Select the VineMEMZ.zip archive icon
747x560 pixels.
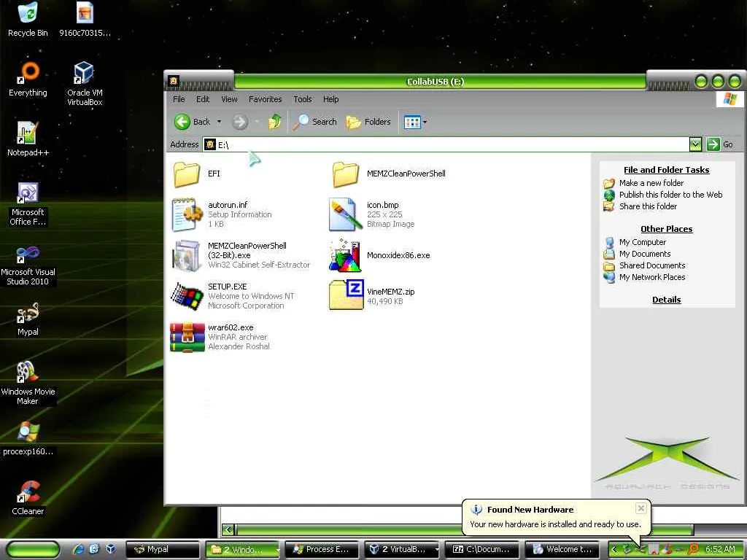(x=347, y=295)
